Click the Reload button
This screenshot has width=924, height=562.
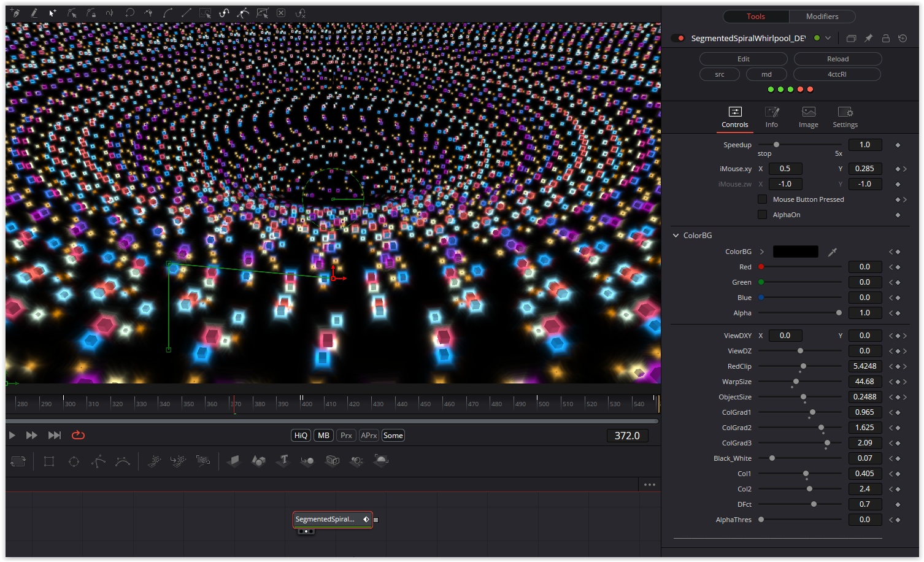click(838, 59)
